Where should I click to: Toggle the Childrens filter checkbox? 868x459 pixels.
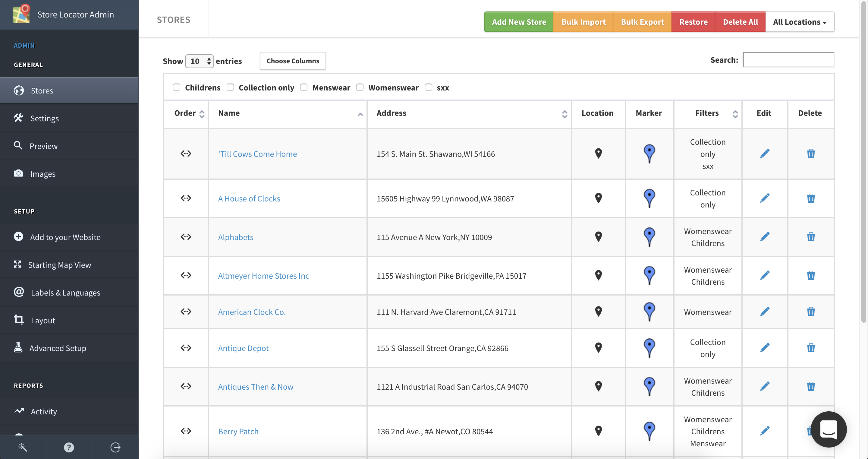tap(176, 87)
